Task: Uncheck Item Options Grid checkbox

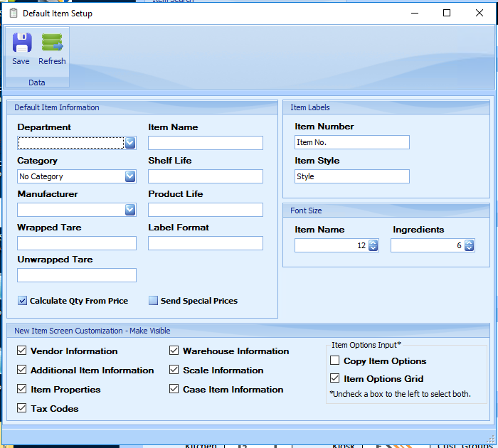Action: [x=335, y=379]
